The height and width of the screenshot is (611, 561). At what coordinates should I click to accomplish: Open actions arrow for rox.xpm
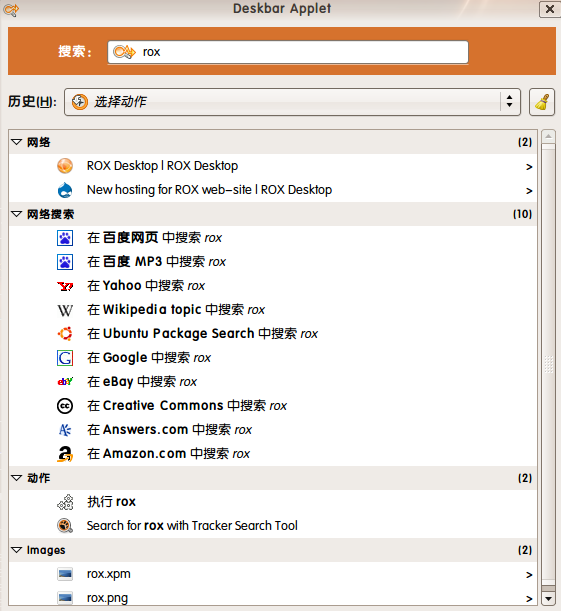coord(529,575)
